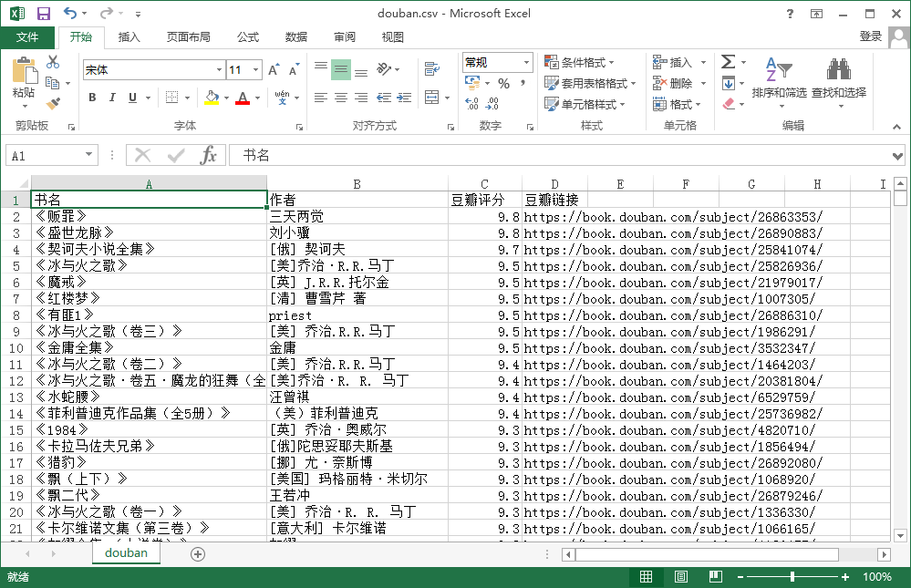911x588 pixels.
Task: Undo the last action
Action: [69, 13]
